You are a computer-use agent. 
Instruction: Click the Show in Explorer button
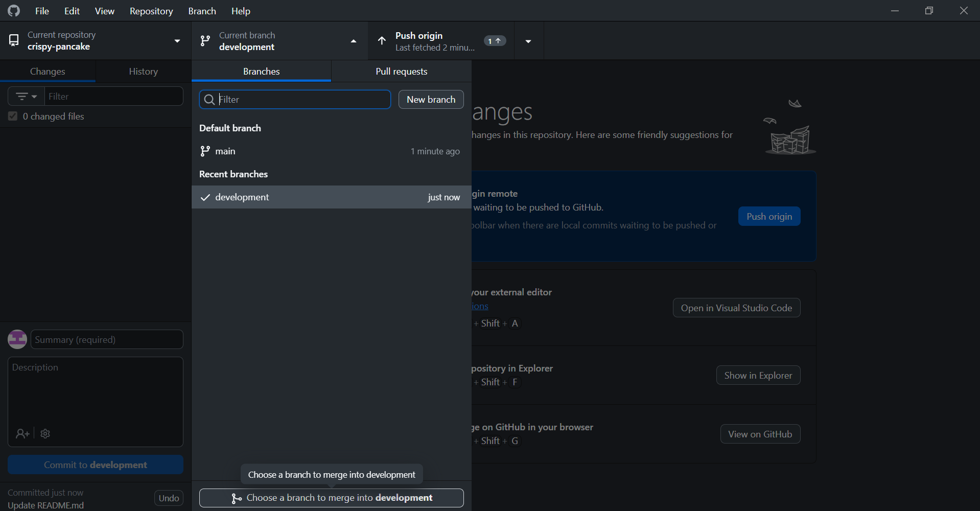pyautogui.click(x=758, y=375)
